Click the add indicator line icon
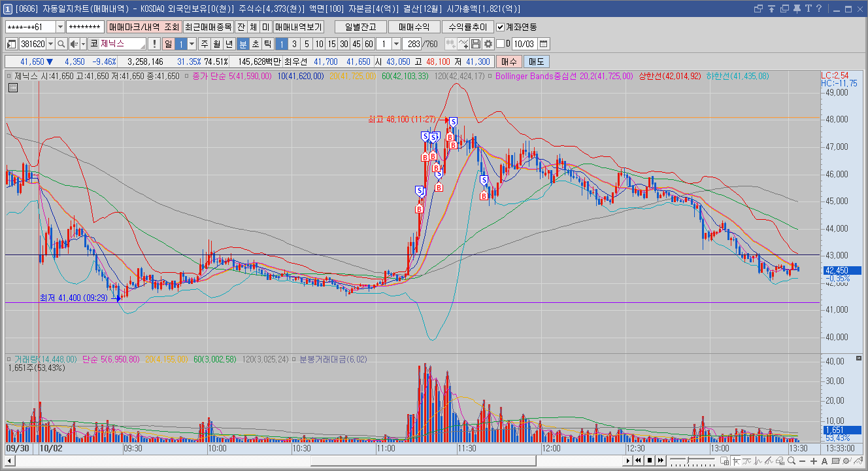868x471 pixels. [463, 44]
